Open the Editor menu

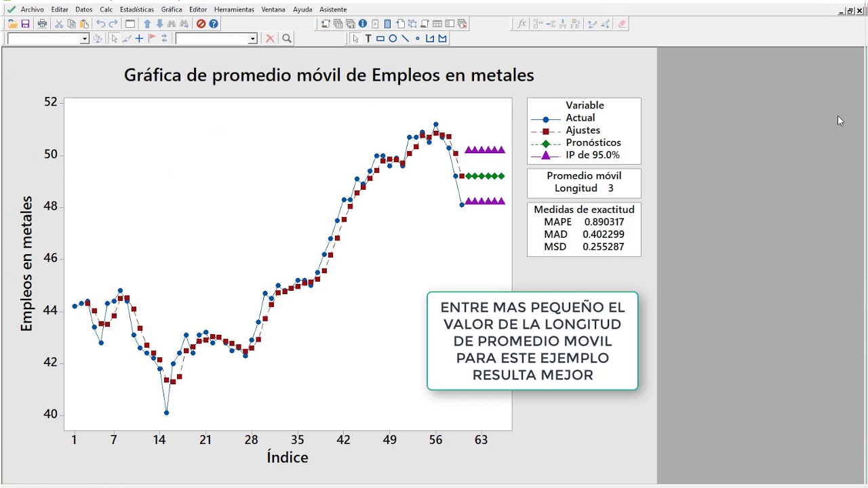point(198,9)
